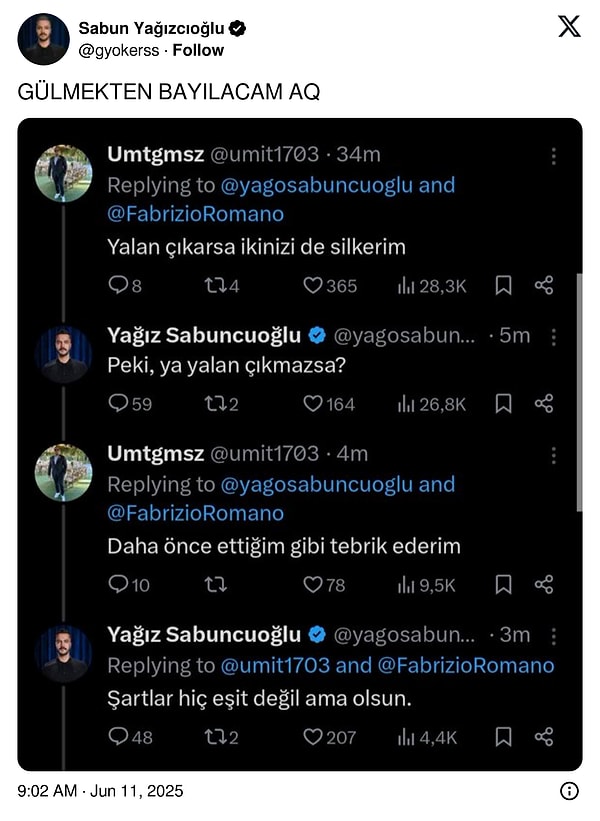The width and height of the screenshot is (600, 821).
Task: Share the "Şartlar hiç eşit değil" tweet
Action: point(544,737)
